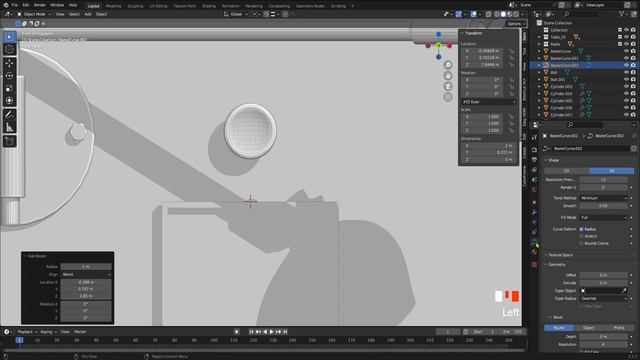This screenshot has height=360, width=640.
Task: Open the Keying menu in timeline
Action: (x=48, y=332)
